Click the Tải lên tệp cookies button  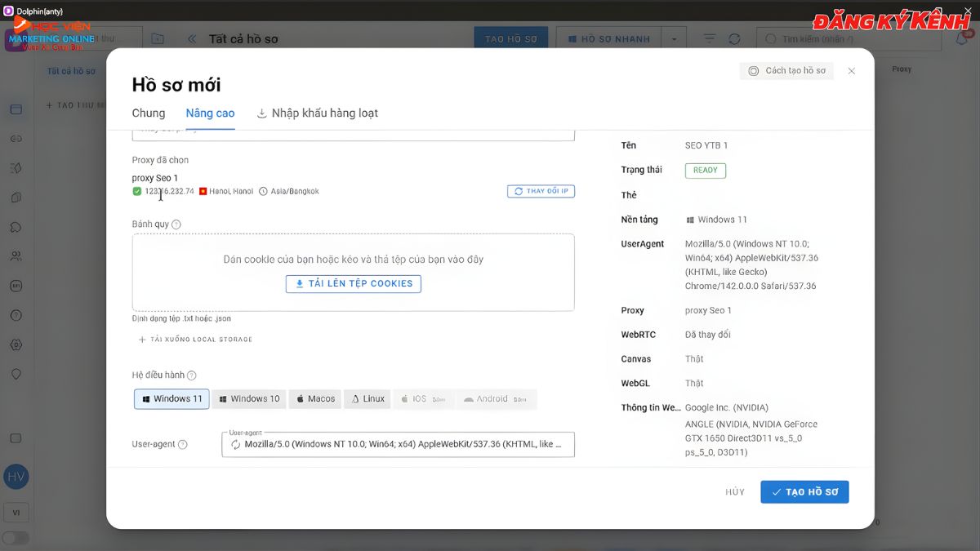coord(354,284)
